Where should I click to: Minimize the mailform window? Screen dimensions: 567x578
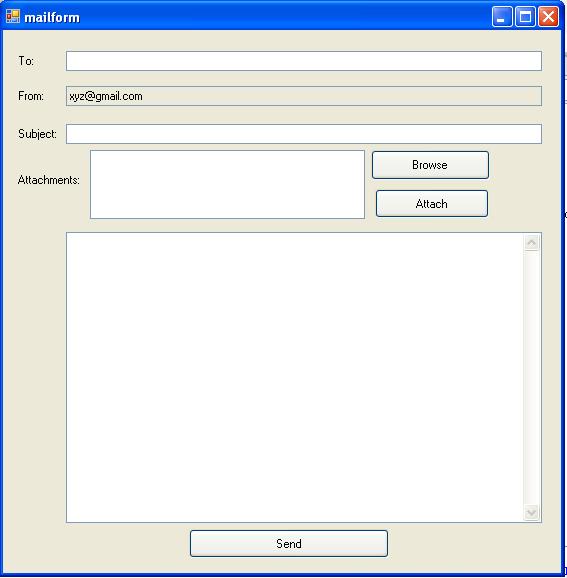point(502,17)
